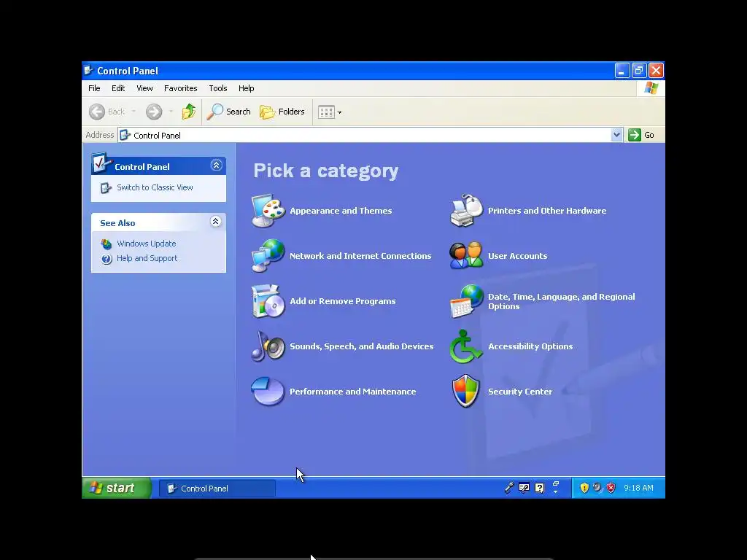Click the microphone icon in the language bar
747x560 pixels.
pos(508,488)
